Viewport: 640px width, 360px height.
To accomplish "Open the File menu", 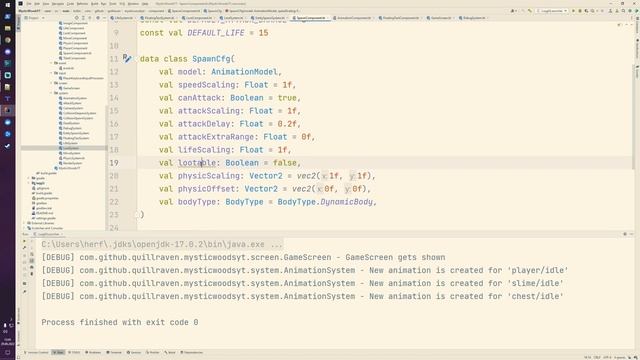I will pos(29,4).
